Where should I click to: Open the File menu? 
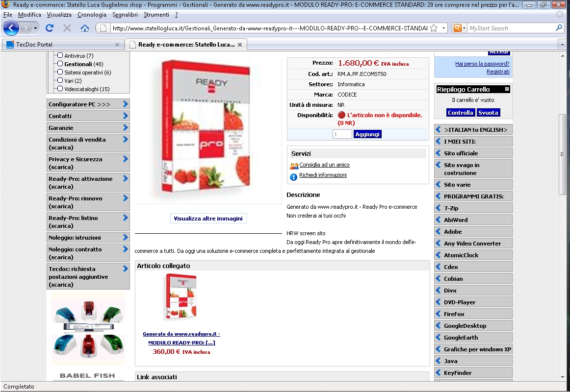[x=8, y=15]
